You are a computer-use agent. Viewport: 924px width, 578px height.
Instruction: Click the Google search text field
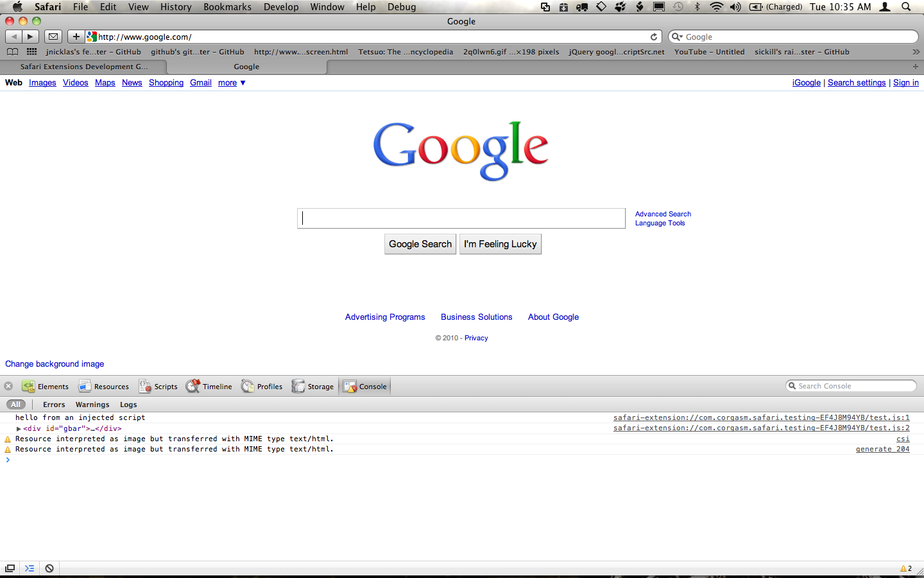tap(461, 218)
